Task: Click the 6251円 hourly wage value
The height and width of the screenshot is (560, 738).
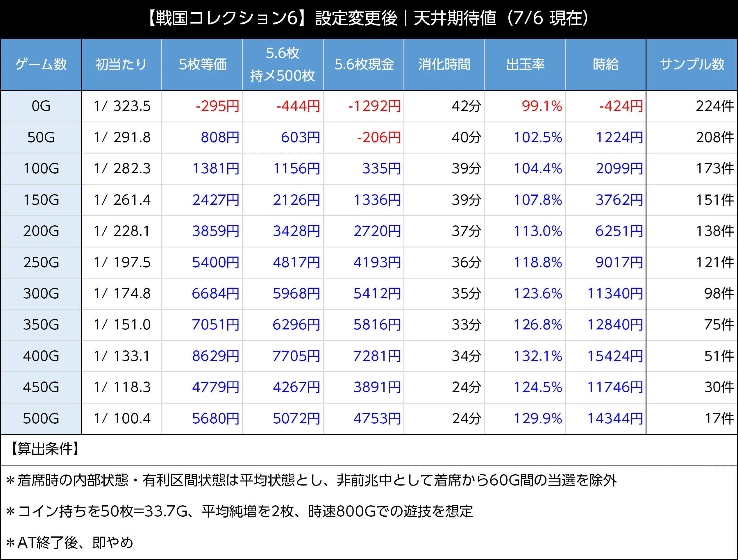Action: pos(619,231)
